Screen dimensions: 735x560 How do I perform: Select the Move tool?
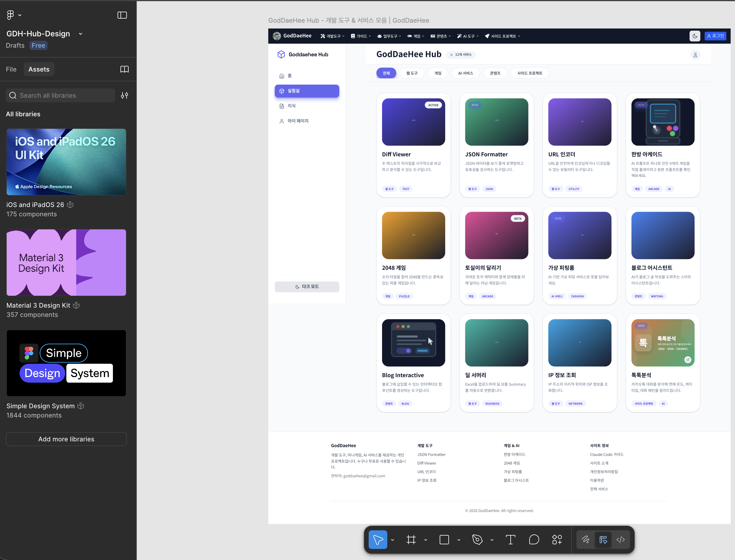pyautogui.click(x=377, y=540)
